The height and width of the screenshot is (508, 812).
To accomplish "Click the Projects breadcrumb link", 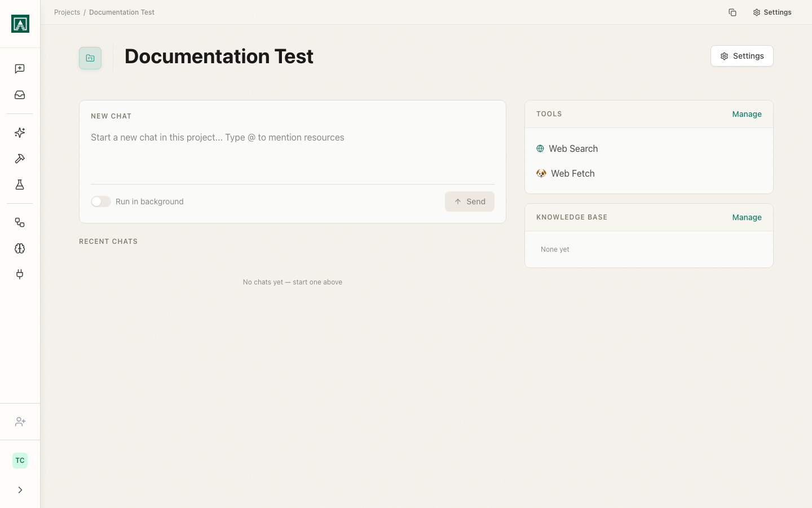I will tap(67, 12).
